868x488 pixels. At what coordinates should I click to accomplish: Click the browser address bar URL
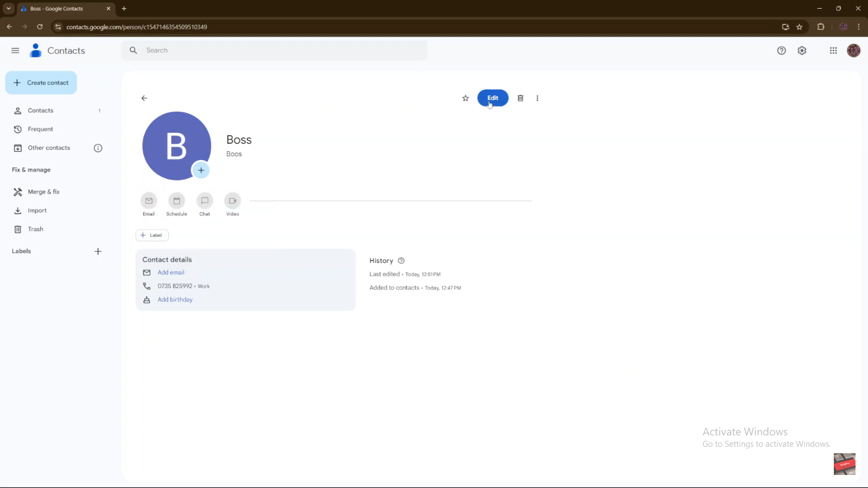(x=137, y=27)
